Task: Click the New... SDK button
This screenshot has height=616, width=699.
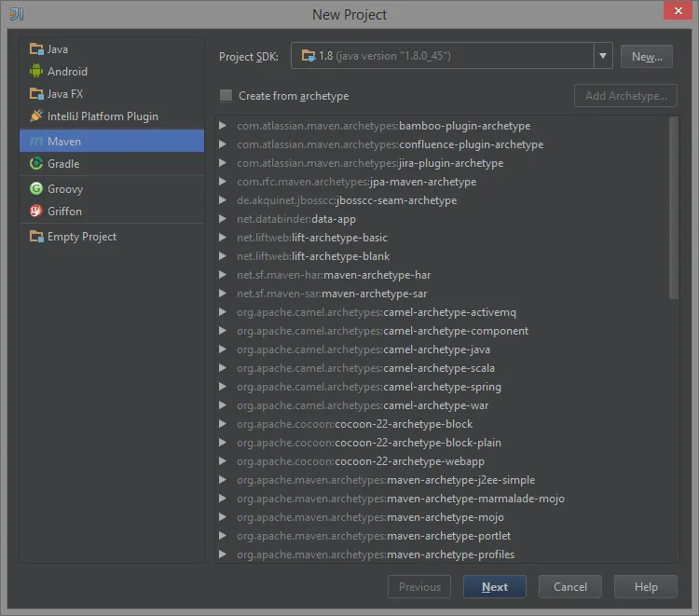Action: pyautogui.click(x=646, y=57)
